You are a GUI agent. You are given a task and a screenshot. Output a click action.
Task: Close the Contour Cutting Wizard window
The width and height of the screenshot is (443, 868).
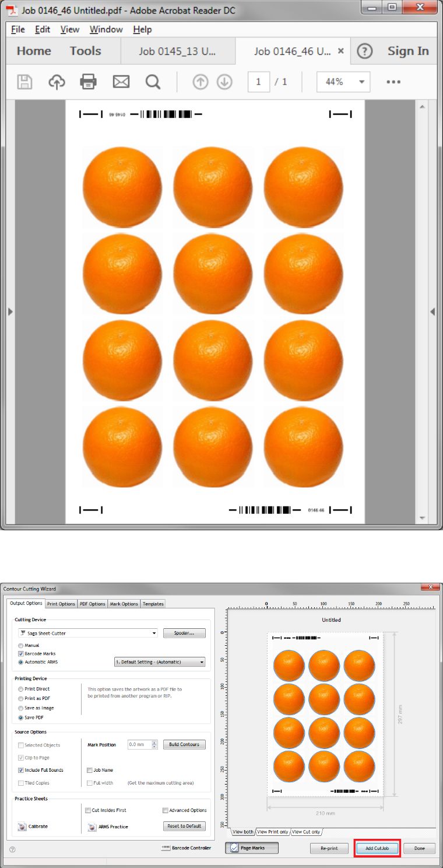[430, 586]
